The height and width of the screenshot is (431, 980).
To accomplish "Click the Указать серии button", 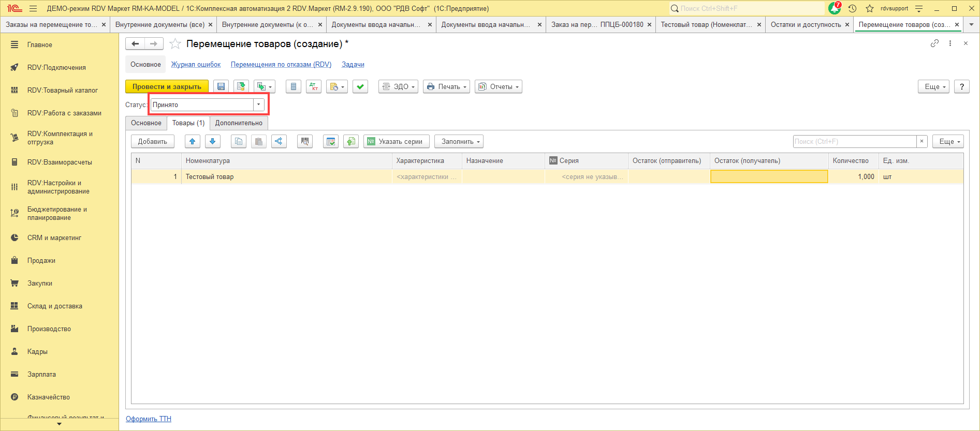I will pyautogui.click(x=397, y=141).
